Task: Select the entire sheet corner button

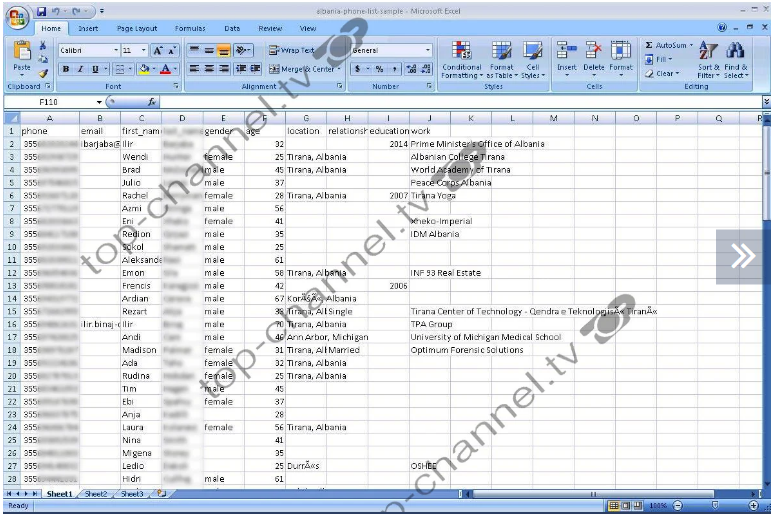Action: click(11, 118)
